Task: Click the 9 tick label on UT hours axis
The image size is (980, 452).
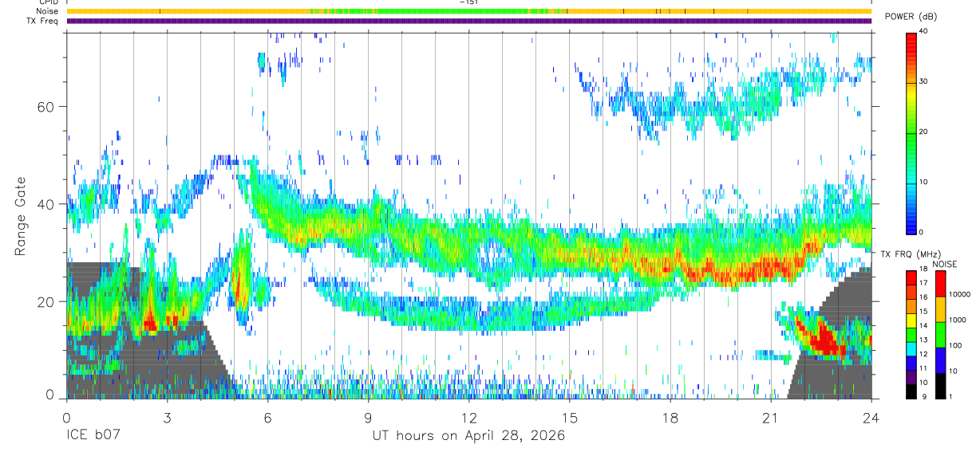Action: click(368, 417)
